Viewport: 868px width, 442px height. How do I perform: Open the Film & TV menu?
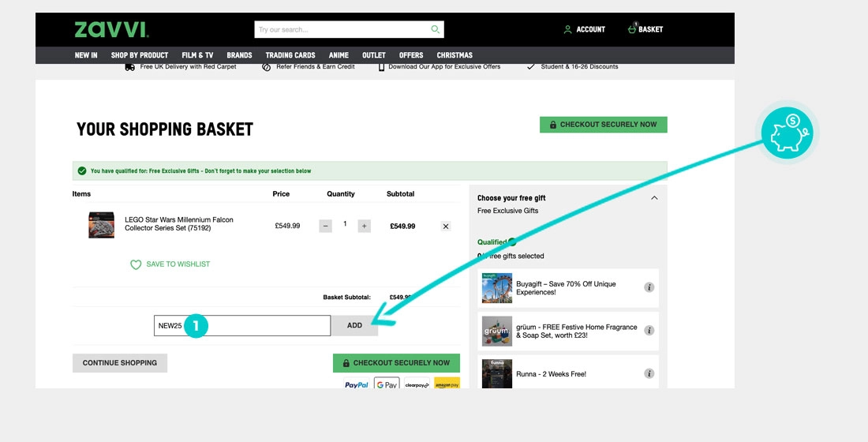[x=197, y=55]
